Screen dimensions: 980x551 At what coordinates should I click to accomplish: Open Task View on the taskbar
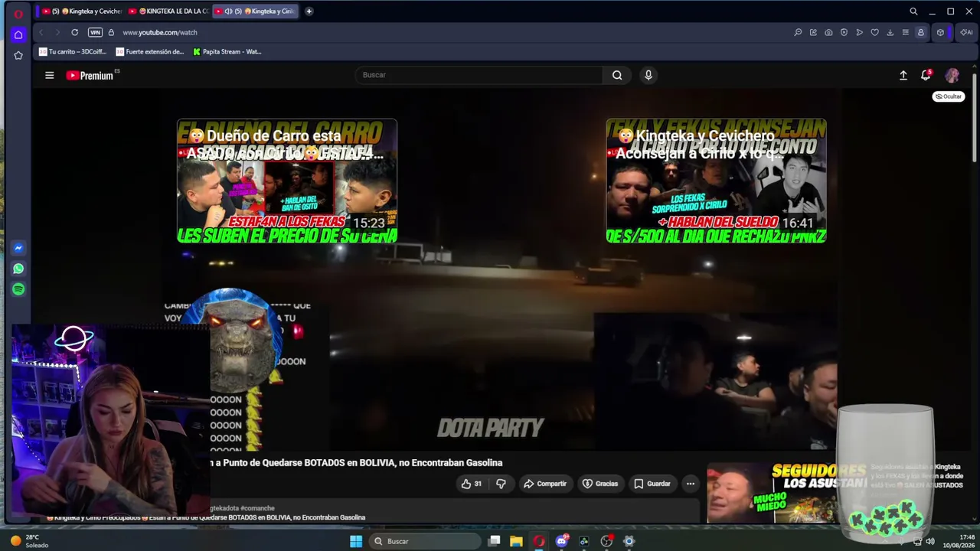(x=495, y=541)
